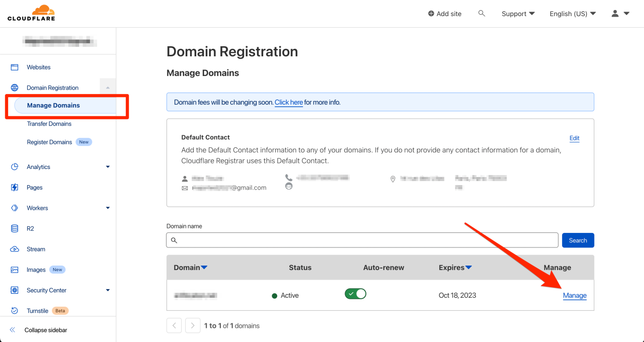Disable auto-renew for the domain
644x342 pixels.
pyautogui.click(x=355, y=293)
